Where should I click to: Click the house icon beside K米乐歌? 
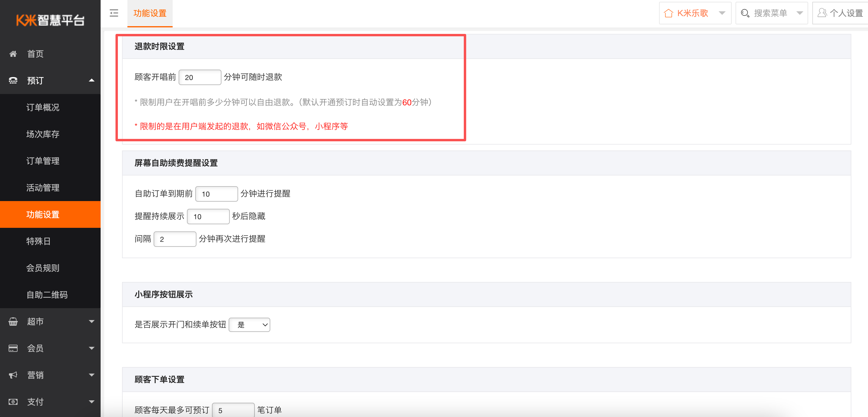(669, 13)
